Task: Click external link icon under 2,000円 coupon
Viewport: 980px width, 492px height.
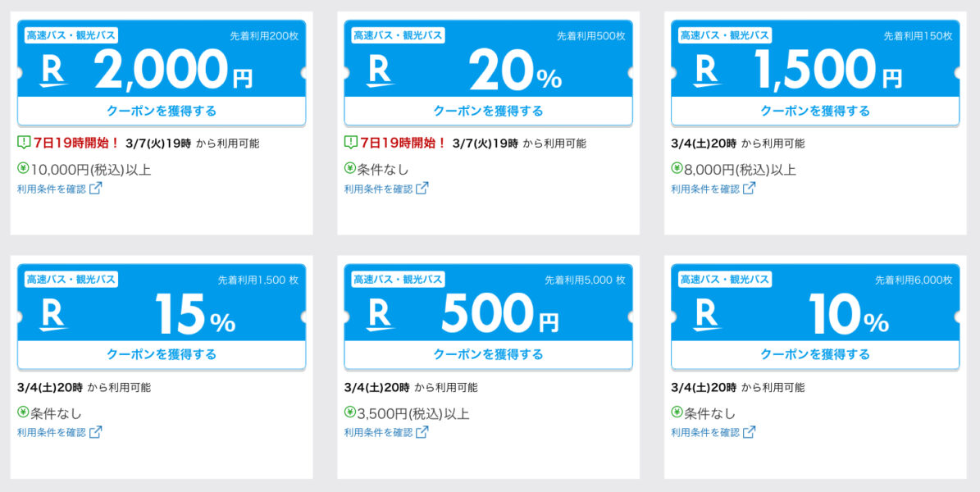Action: coord(96,188)
